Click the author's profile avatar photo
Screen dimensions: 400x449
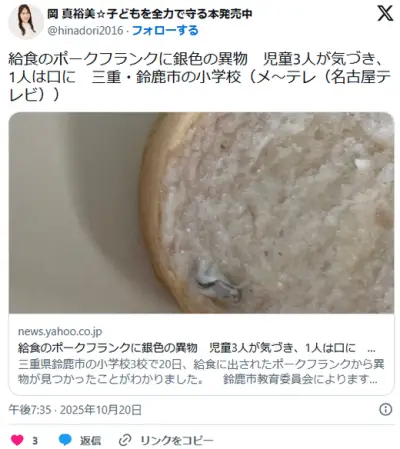[26, 22]
